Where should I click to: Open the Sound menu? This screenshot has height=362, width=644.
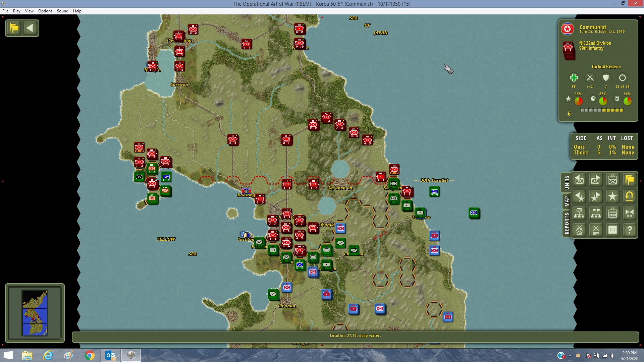tap(63, 11)
